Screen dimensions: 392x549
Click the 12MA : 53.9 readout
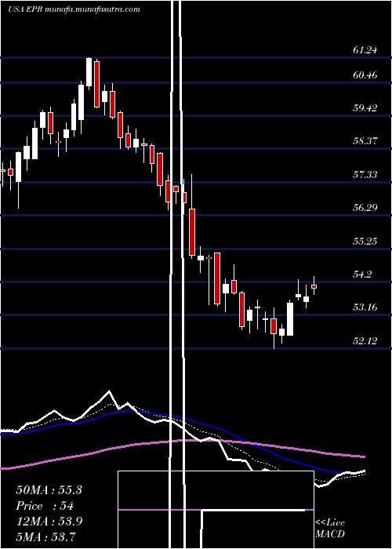pyautogui.click(x=49, y=522)
